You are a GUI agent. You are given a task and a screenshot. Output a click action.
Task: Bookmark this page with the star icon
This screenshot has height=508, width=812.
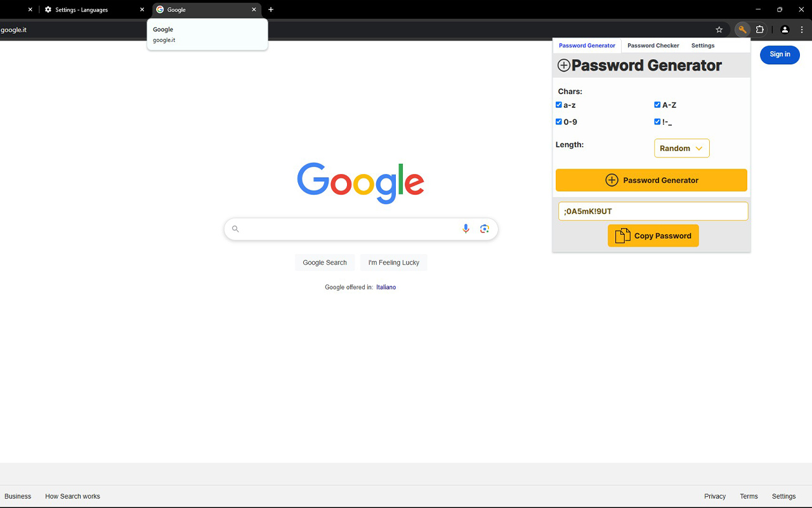(719, 29)
